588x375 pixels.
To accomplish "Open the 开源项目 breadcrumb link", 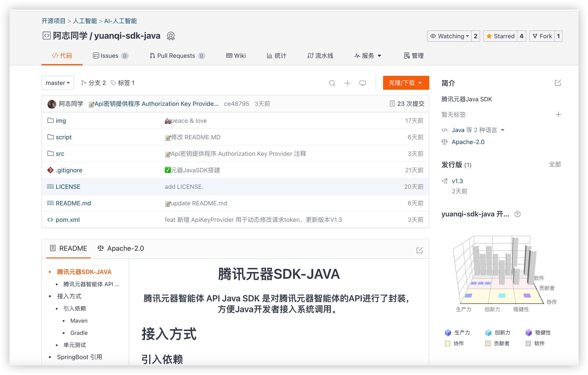I will 53,21.
